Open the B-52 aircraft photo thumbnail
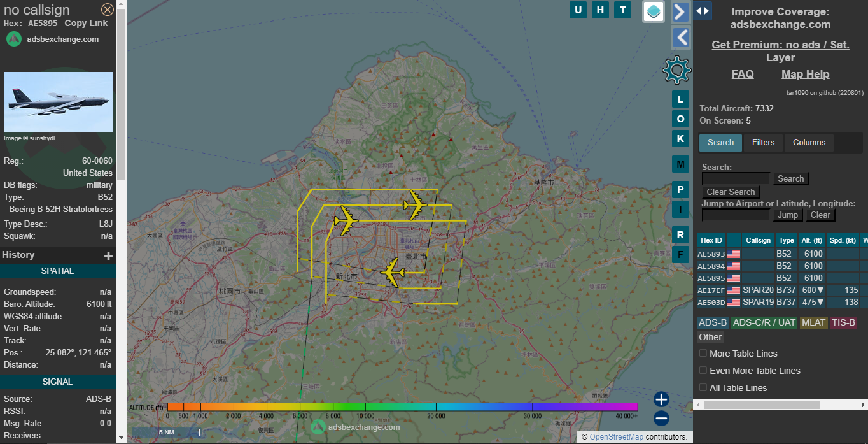This screenshot has width=868, height=444. (x=59, y=102)
